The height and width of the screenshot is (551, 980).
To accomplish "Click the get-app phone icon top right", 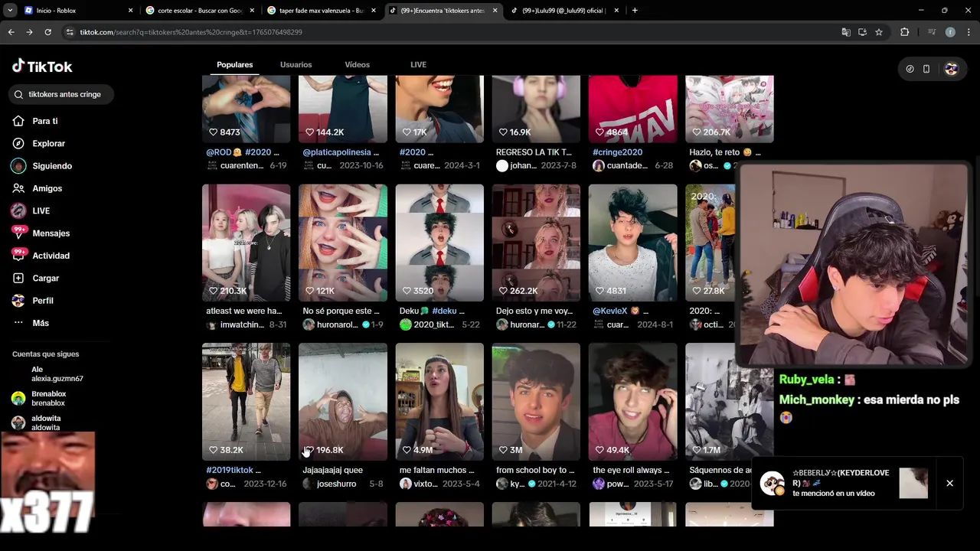I will pyautogui.click(x=926, y=69).
